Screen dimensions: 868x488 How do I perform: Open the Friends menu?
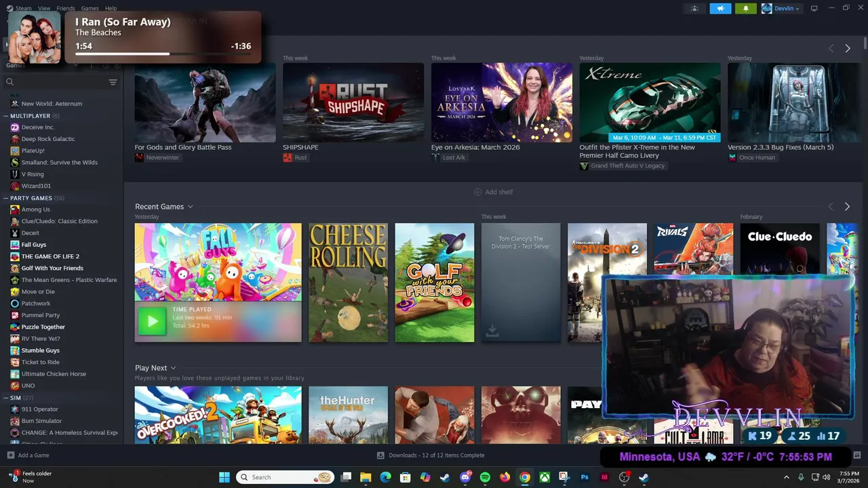pyautogui.click(x=66, y=8)
